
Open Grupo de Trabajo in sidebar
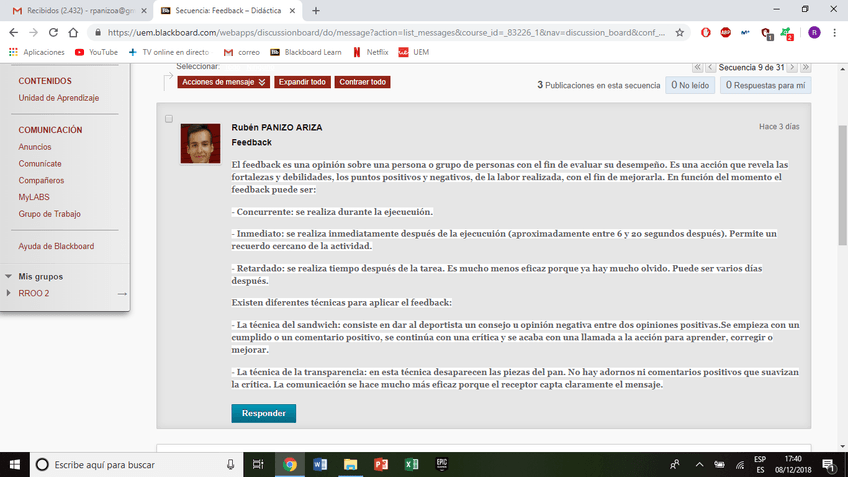point(49,214)
